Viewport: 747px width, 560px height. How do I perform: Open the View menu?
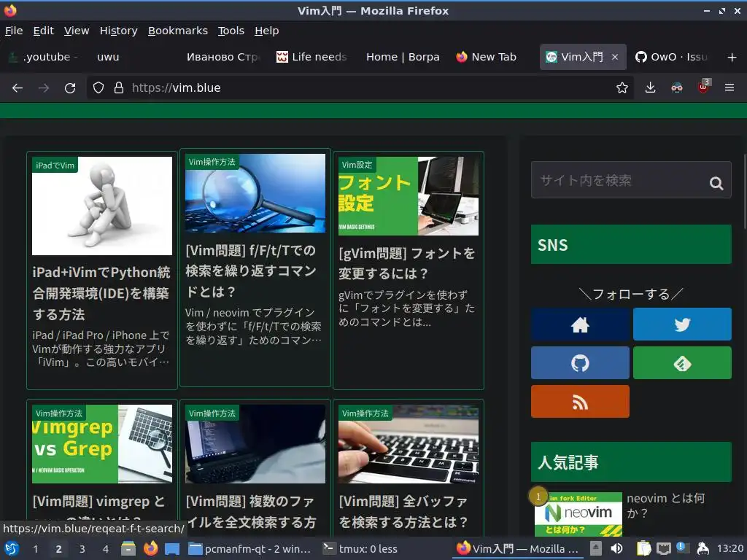tap(77, 31)
